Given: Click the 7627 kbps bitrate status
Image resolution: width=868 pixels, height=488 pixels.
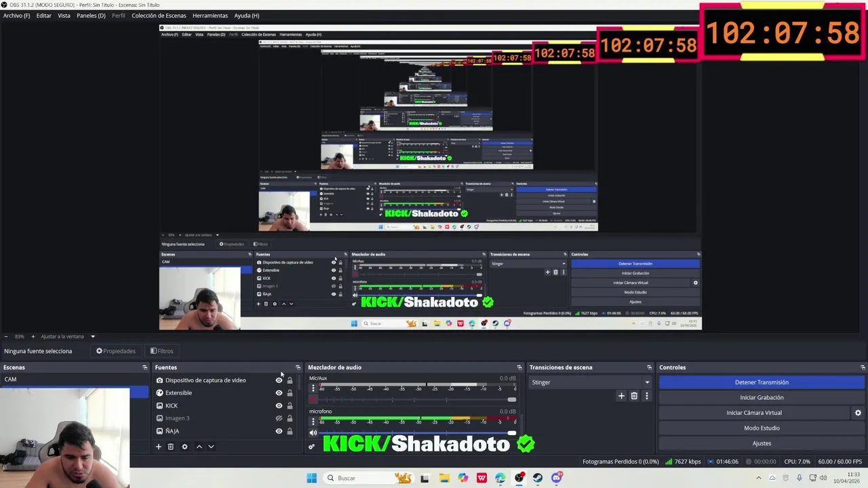Looking at the screenshot, I should (x=683, y=462).
